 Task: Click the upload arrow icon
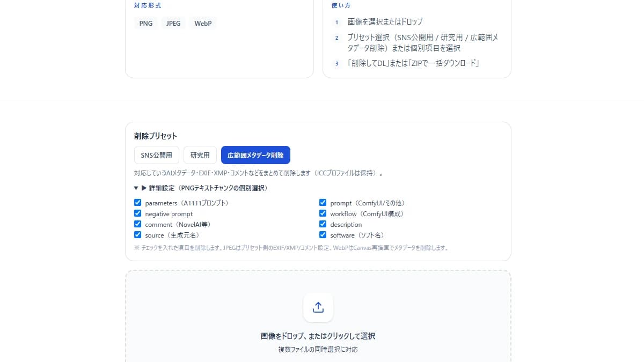coord(318,307)
